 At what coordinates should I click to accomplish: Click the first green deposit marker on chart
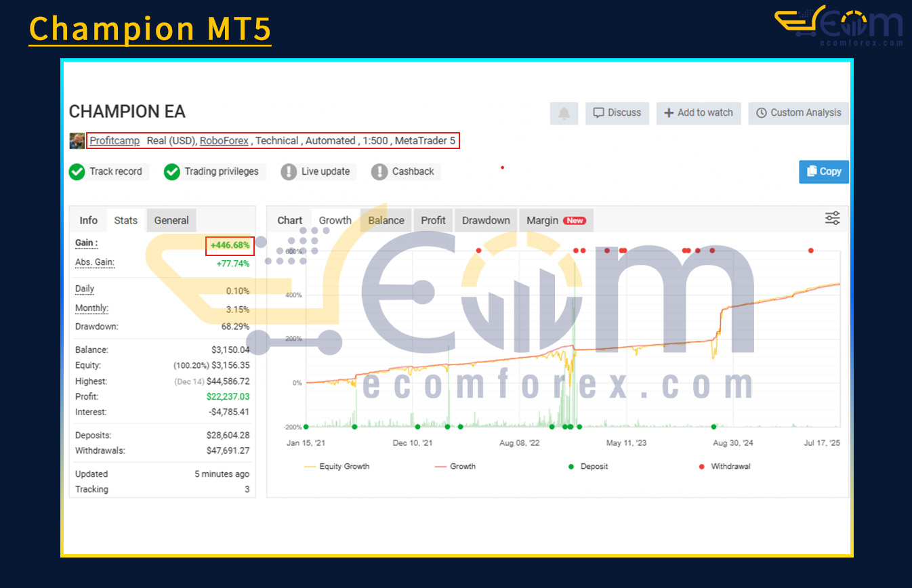[x=306, y=427]
